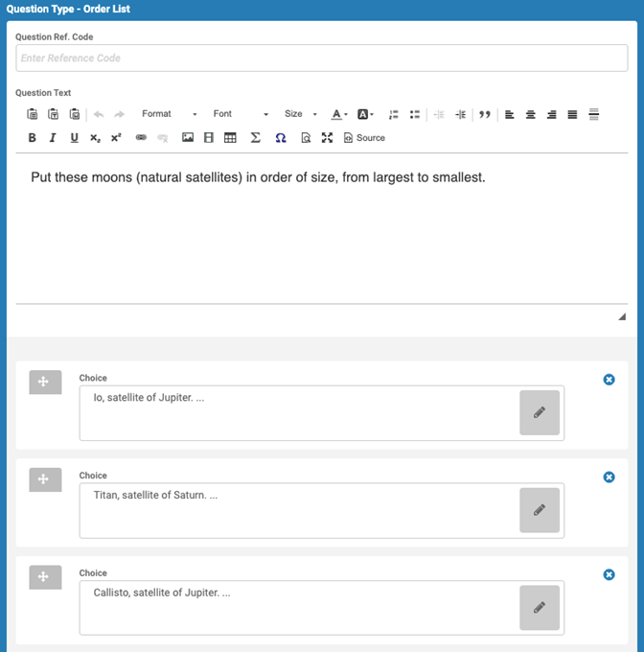Open the background color picker
The height and width of the screenshot is (652, 644).
pos(365,114)
